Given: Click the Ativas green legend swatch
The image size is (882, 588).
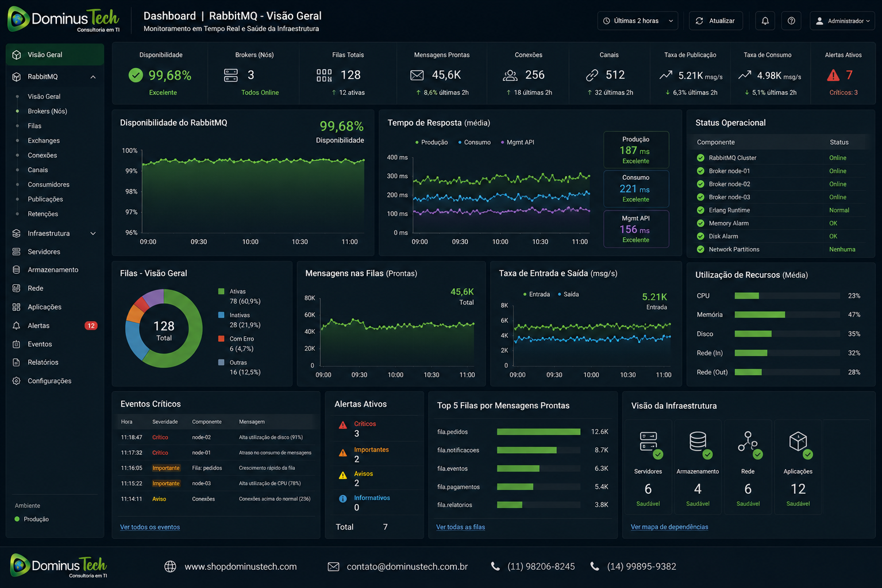Looking at the screenshot, I should 221,292.
